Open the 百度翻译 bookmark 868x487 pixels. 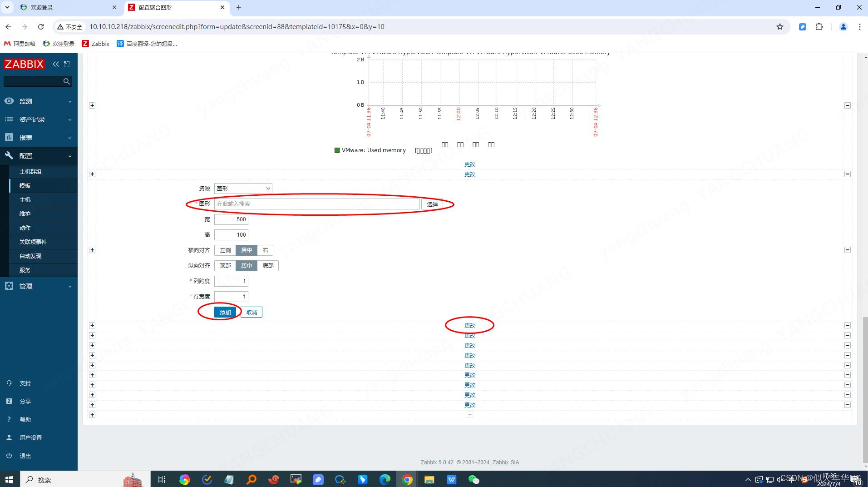[147, 44]
